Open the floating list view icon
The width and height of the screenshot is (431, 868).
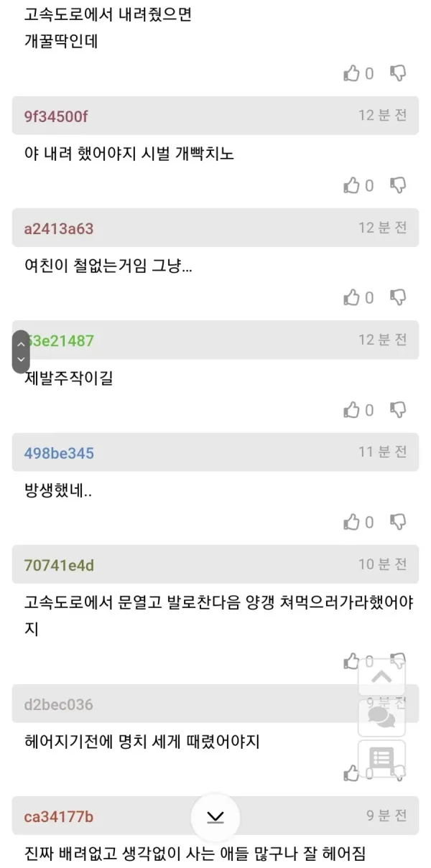click(x=381, y=758)
